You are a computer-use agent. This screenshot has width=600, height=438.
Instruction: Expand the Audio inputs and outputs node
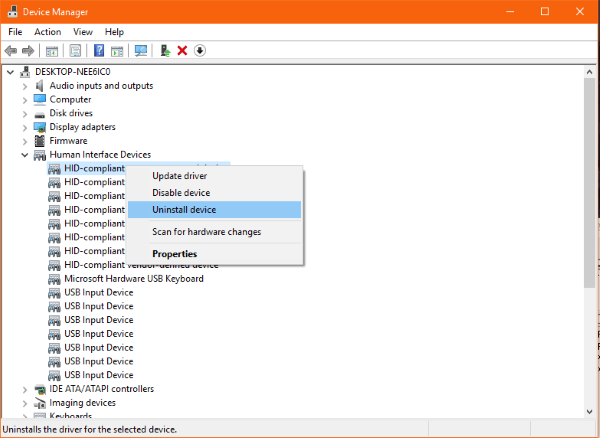click(25, 86)
